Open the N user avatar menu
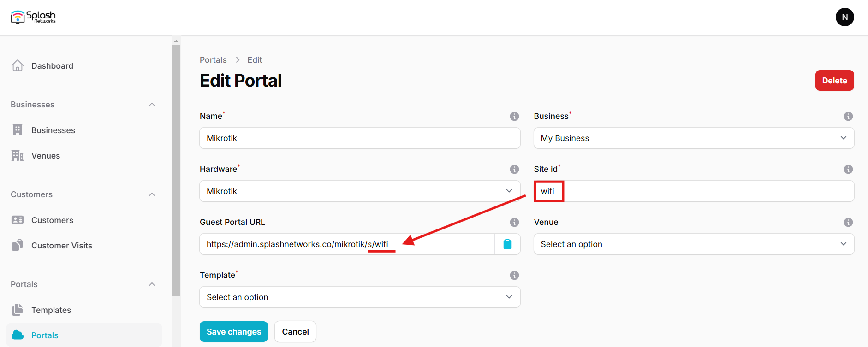868x347 pixels. (844, 17)
